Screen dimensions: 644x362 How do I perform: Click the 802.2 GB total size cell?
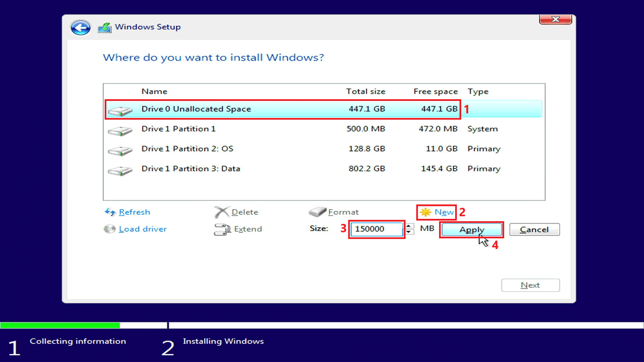click(x=367, y=169)
